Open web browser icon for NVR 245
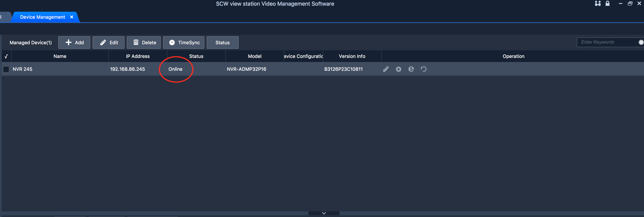Screen dimensions: 644x217 [x=411, y=69]
